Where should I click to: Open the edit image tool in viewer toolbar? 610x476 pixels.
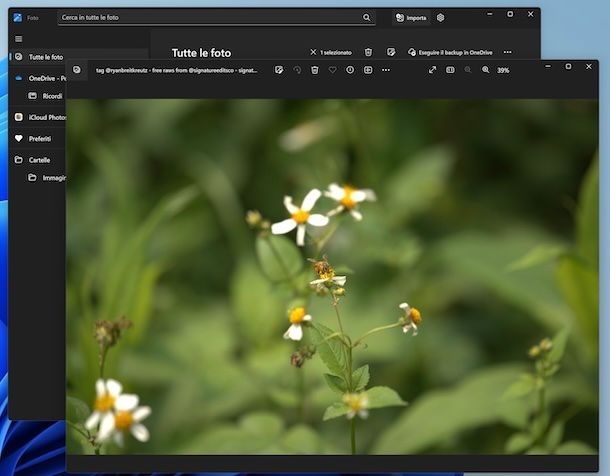tap(279, 70)
